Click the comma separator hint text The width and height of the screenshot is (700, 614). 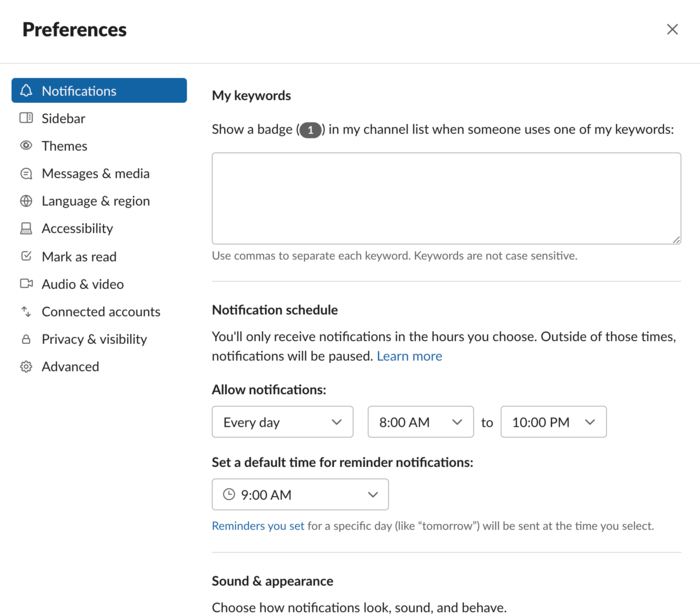point(395,256)
